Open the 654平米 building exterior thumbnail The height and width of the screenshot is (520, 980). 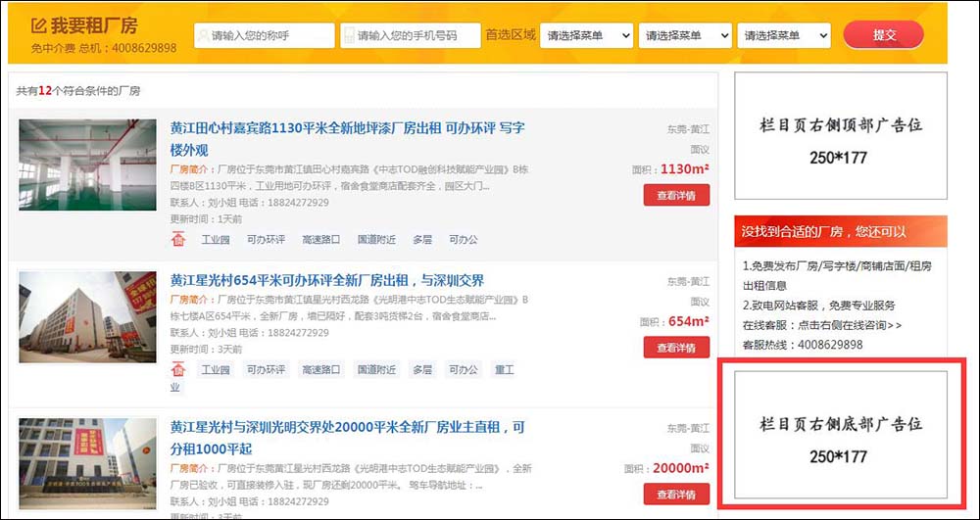[x=87, y=317]
